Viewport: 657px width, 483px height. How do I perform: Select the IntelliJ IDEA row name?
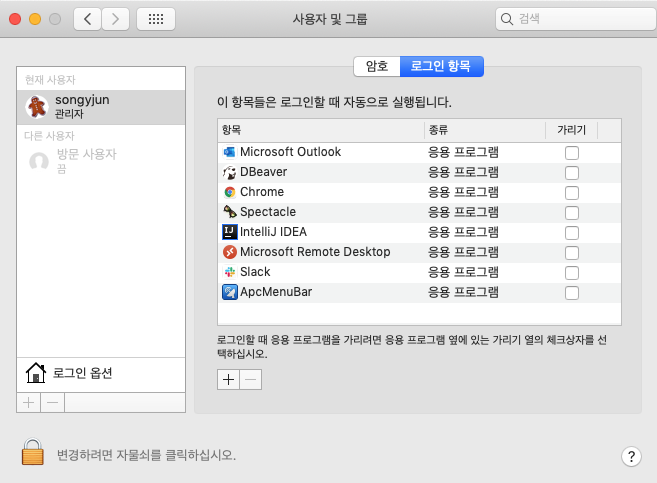coord(273,232)
